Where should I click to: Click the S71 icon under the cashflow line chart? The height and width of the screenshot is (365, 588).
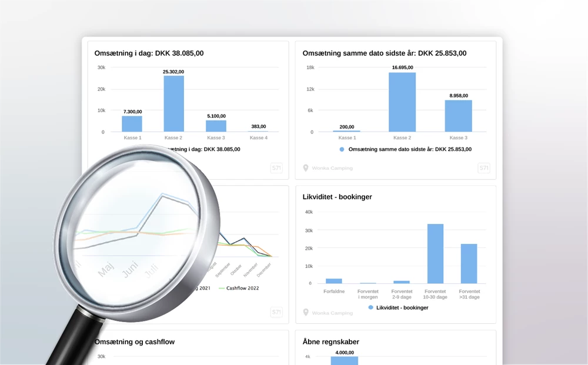click(276, 312)
